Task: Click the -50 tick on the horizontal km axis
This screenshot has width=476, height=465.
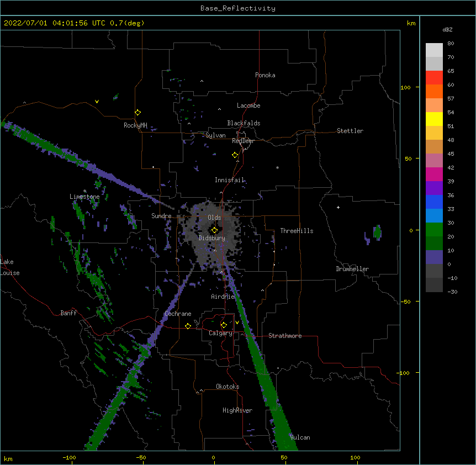Action: (x=141, y=457)
